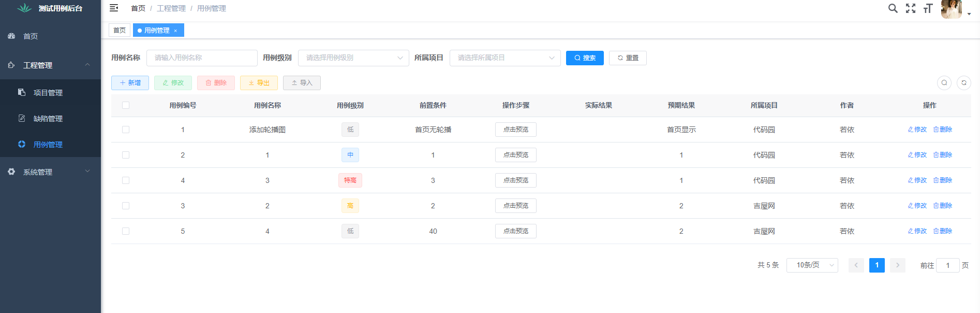Check the checkbox for case number 5
The height and width of the screenshot is (313, 980).
[126, 231]
